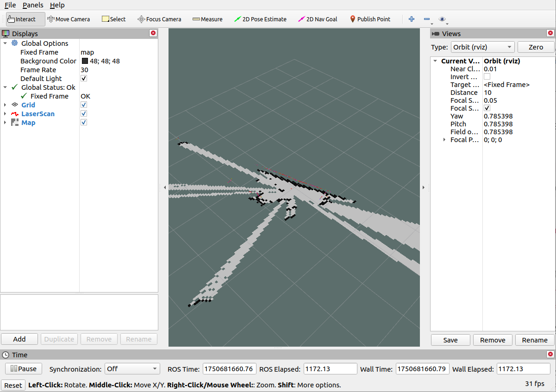The height and width of the screenshot is (392, 556).
Task: Click the blue plus add-tool icon
Action: pyautogui.click(x=412, y=19)
